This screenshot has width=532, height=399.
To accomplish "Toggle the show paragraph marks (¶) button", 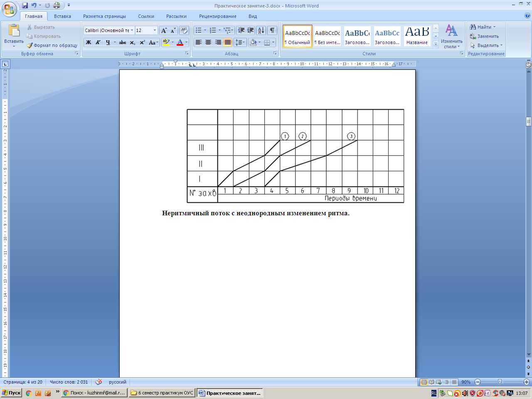I will click(272, 30).
